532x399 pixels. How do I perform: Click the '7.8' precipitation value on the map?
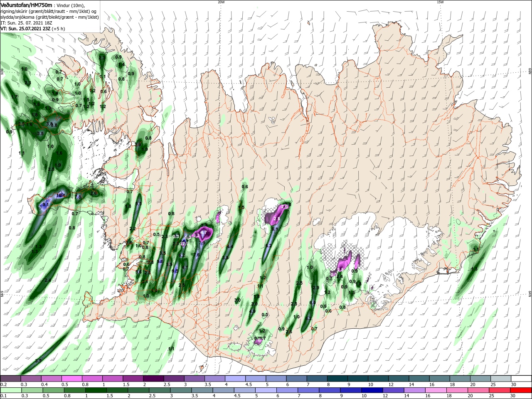click(x=78, y=197)
